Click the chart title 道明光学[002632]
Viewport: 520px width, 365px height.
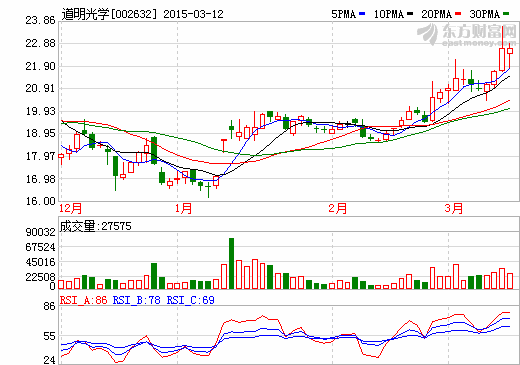coord(109,14)
